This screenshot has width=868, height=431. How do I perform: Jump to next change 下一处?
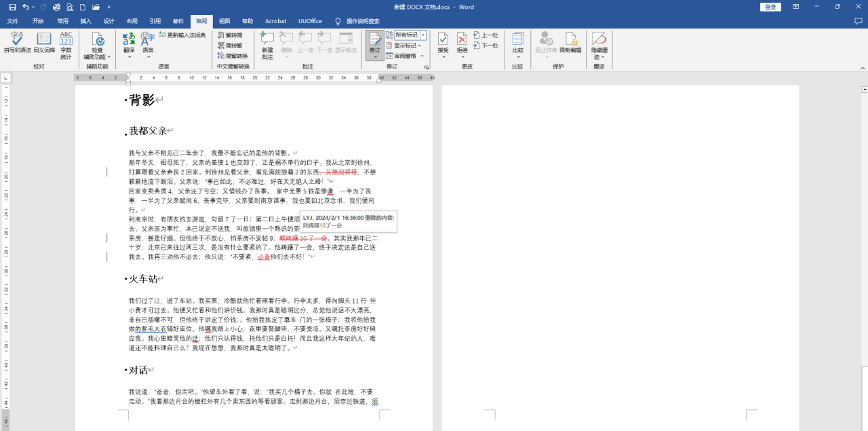(x=486, y=45)
